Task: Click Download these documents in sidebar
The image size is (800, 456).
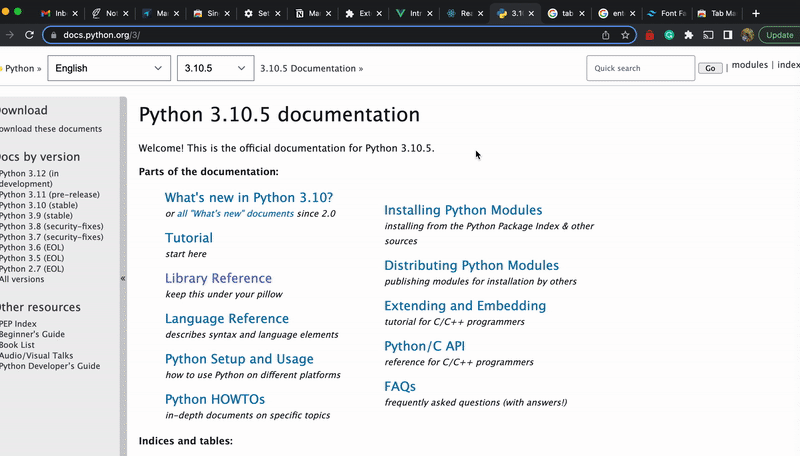Action: click(x=51, y=129)
